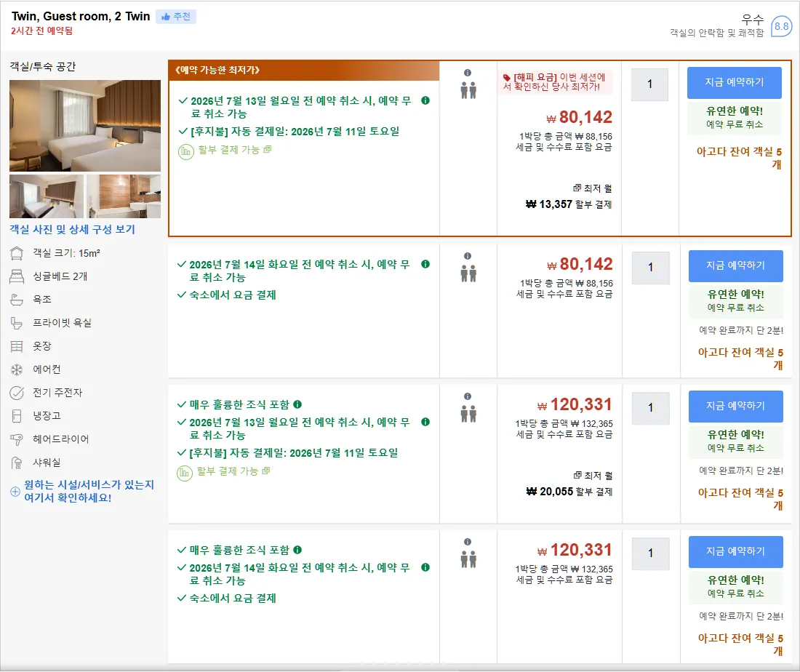This screenshot has width=800, height=672.
Task: Click cancellation info icon in ₩80,142 July 14 offer
Action: [x=425, y=264]
